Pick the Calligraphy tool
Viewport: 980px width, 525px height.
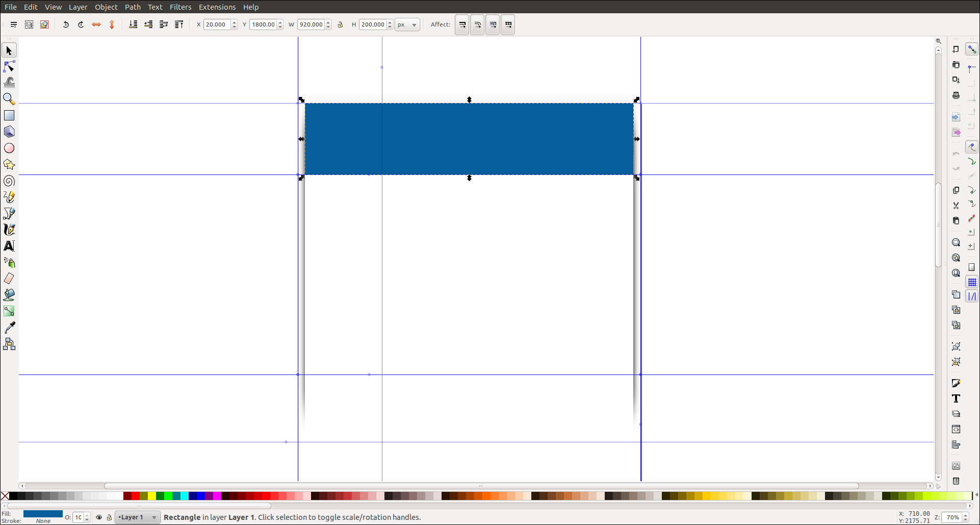pos(9,230)
